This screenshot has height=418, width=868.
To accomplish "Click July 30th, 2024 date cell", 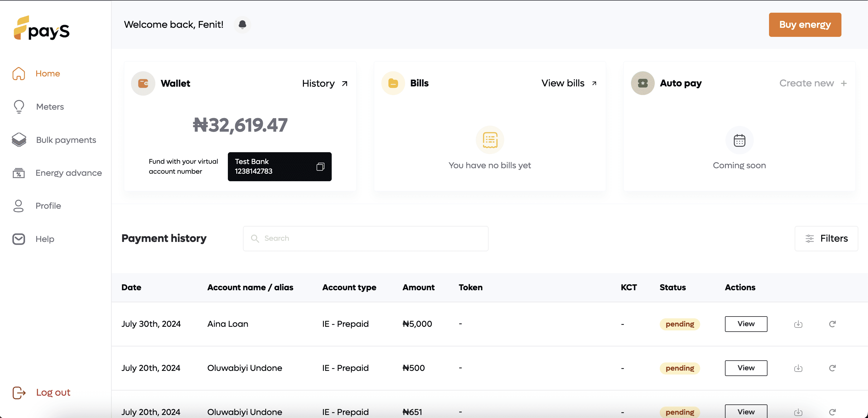I will [151, 324].
